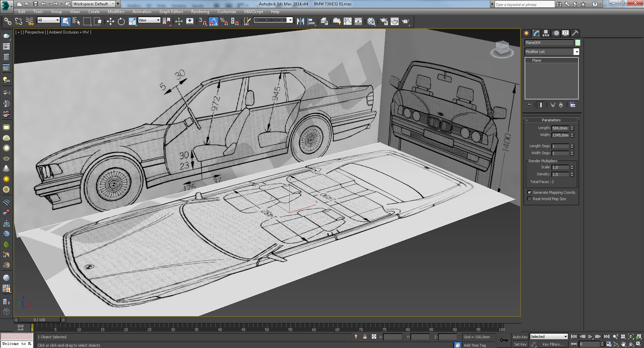Click the Mirror tool icon
The image size is (644, 348).
[300, 21]
